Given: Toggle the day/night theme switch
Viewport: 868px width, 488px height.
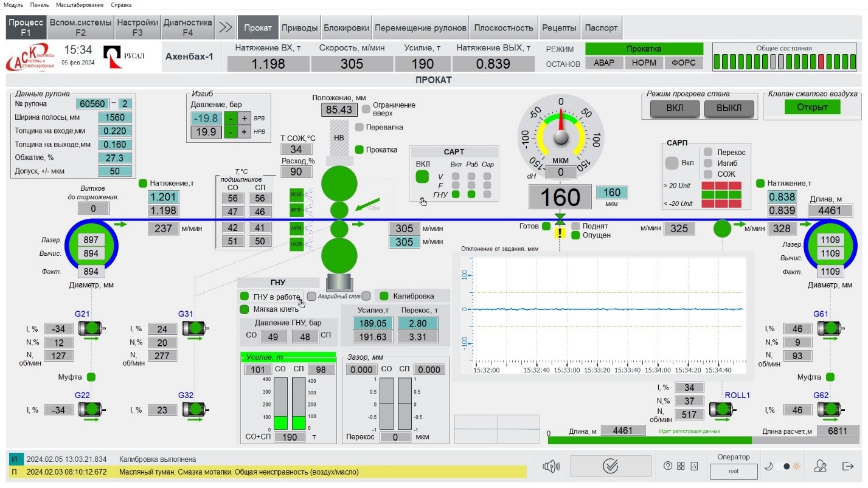Looking at the screenshot, I should [786, 466].
